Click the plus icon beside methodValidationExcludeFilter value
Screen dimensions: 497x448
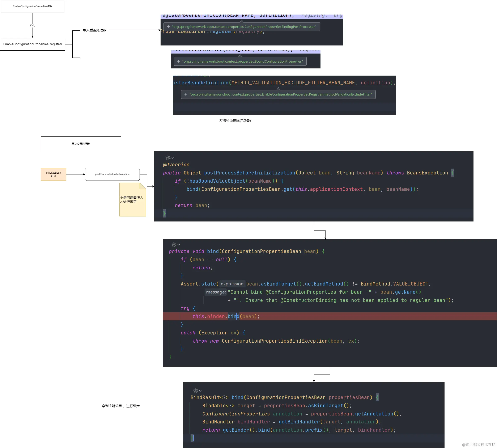click(x=186, y=94)
